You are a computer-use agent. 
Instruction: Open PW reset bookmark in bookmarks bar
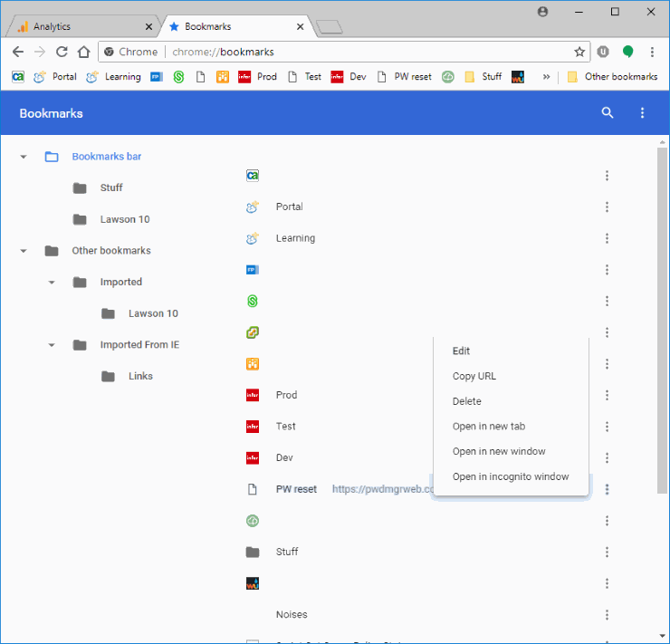405,77
